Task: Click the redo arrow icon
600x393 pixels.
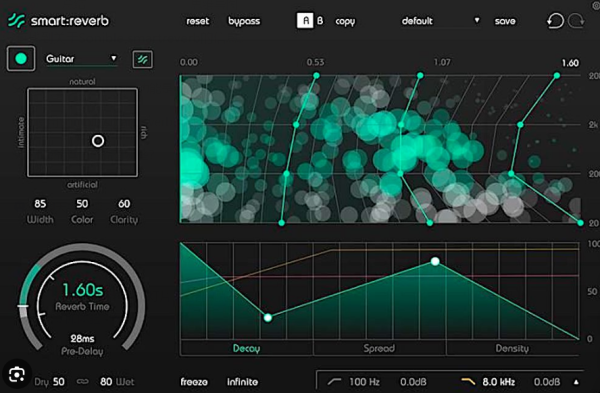Action: (x=576, y=21)
